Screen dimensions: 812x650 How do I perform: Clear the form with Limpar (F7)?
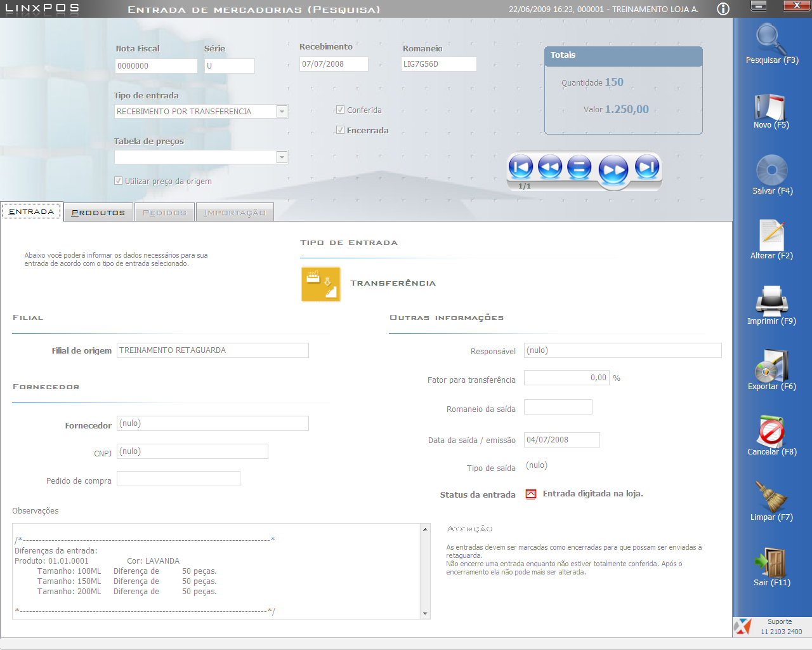771,496
